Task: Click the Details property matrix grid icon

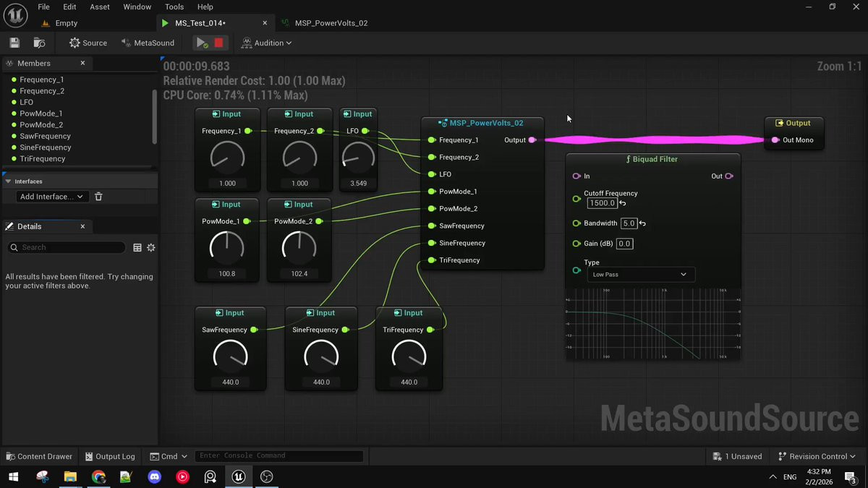Action: pyautogui.click(x=137, y=247)
